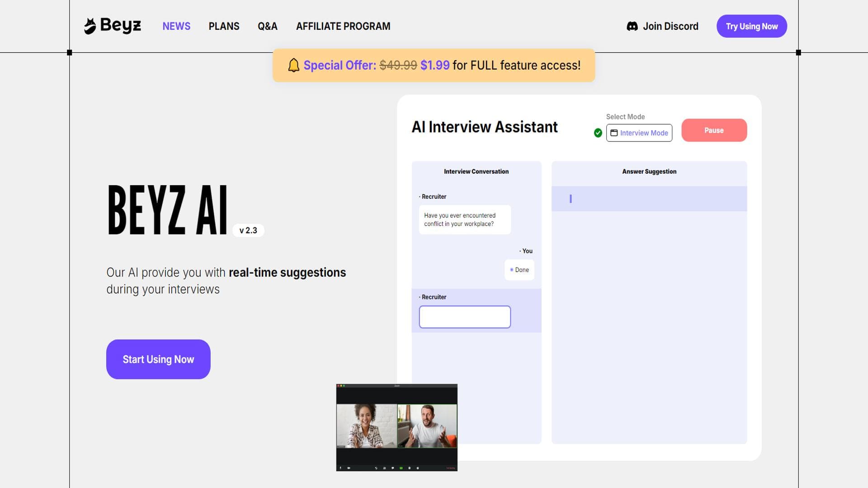Image resolution: width=868 pixels, height=488 pixels.
Task: Open the NEWS menu item
Action: click(176, 26)
